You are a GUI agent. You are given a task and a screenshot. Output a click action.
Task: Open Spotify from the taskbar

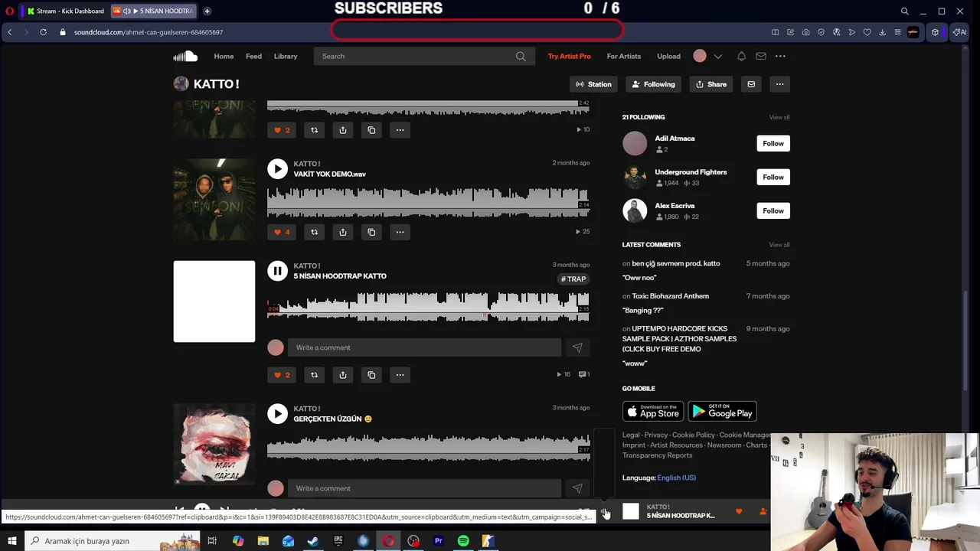pos(463,541)
